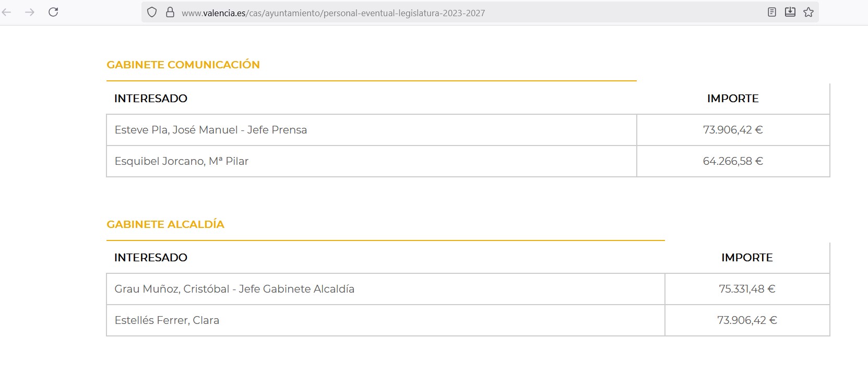Focus the valencia.es address bar URL
The height and width of the screenshot is (374, 868).
point(333,13)
